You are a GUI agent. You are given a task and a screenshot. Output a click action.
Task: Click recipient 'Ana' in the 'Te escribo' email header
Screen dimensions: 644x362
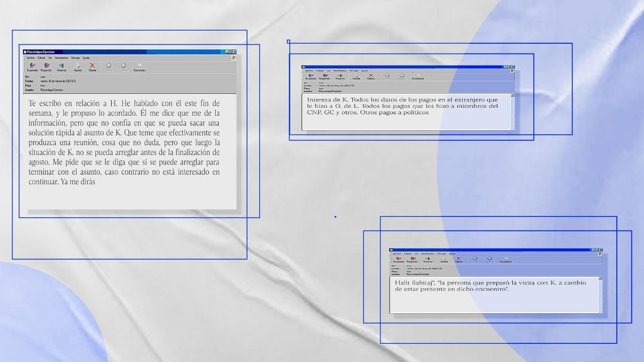pyautogui.click(x=42, y=86)
